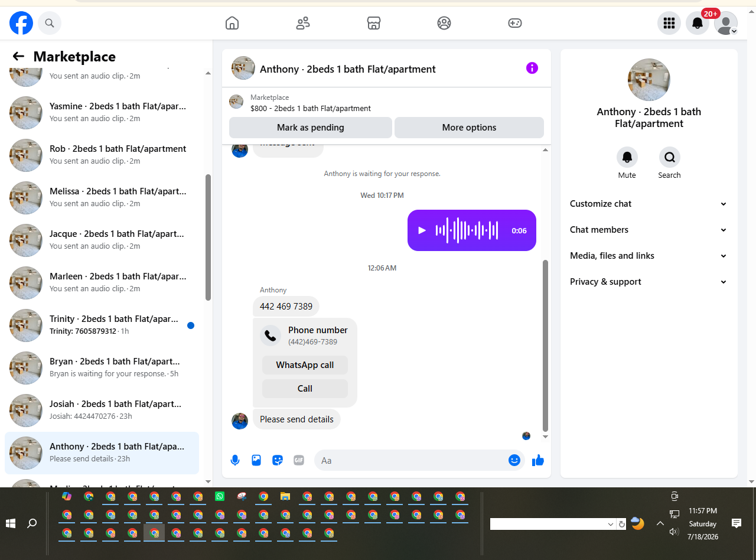Click the chat header listing avatar
Screen dimensions: 756x560
click(243, 69)
